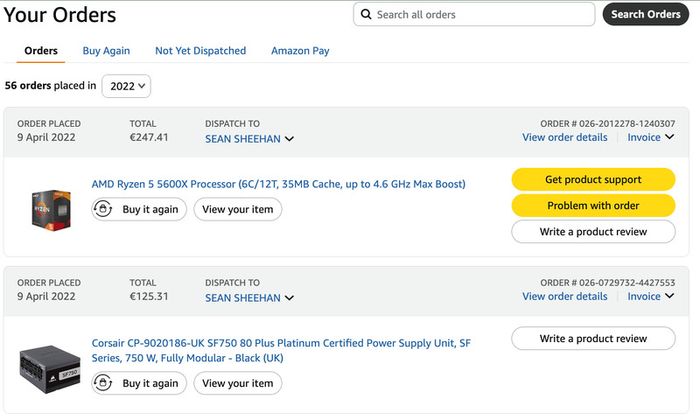
Task: View order details for order 026-2012278-1240307
Action: (565, 137)
